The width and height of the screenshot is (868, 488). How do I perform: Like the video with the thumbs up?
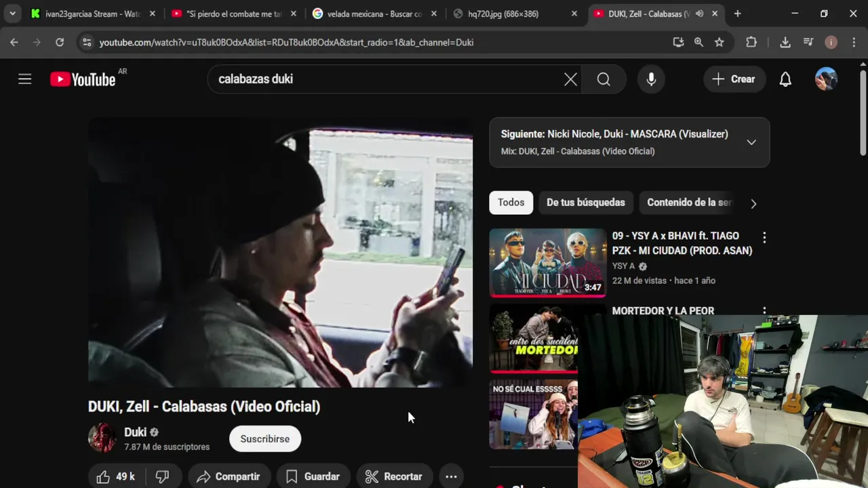(x=115, y=476)
